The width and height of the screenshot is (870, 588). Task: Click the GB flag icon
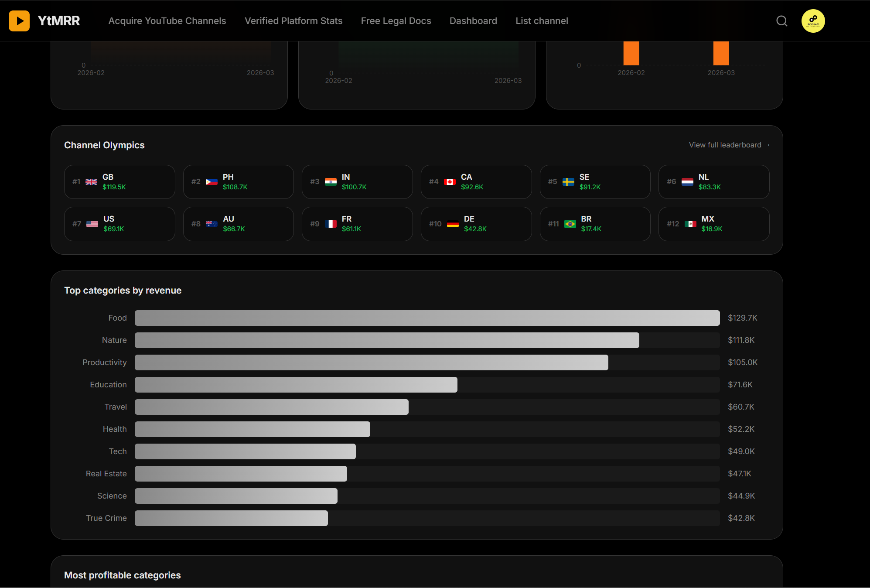click(91, 182)
